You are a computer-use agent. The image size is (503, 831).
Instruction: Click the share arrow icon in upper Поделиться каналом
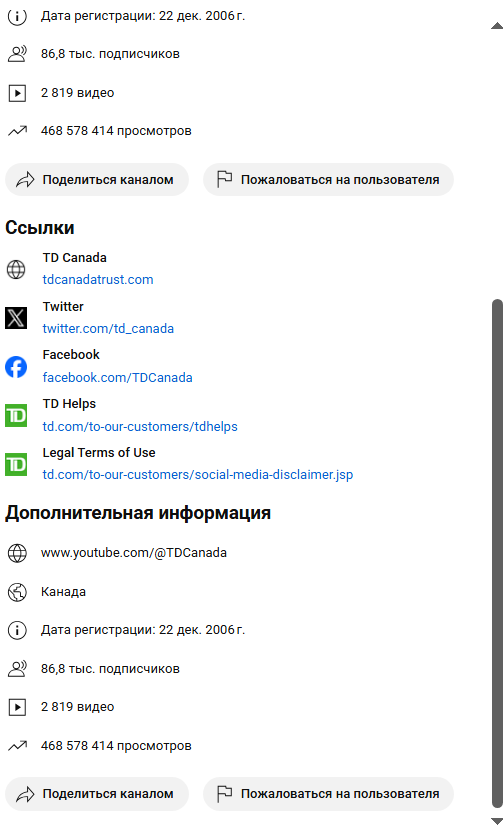click(25, 180)
